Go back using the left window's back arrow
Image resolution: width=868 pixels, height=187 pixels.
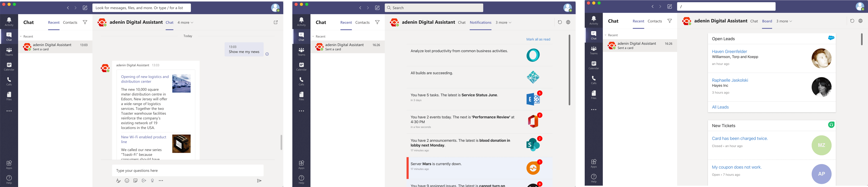[x=68, y=8]
